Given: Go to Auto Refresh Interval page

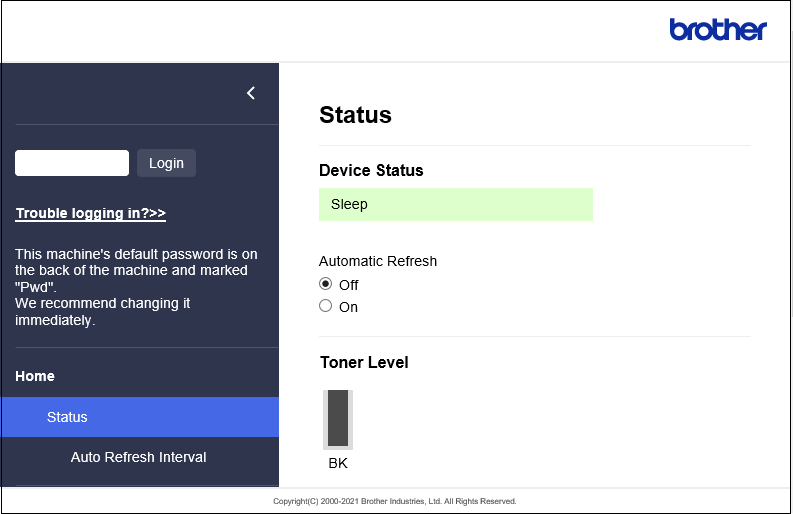Looking at the screenshot, I should click(x=138, y=457).
